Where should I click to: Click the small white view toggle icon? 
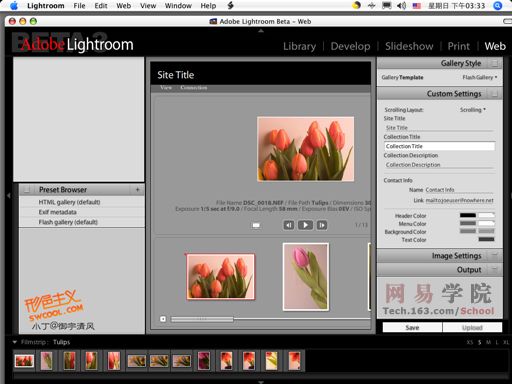[256, 225]
